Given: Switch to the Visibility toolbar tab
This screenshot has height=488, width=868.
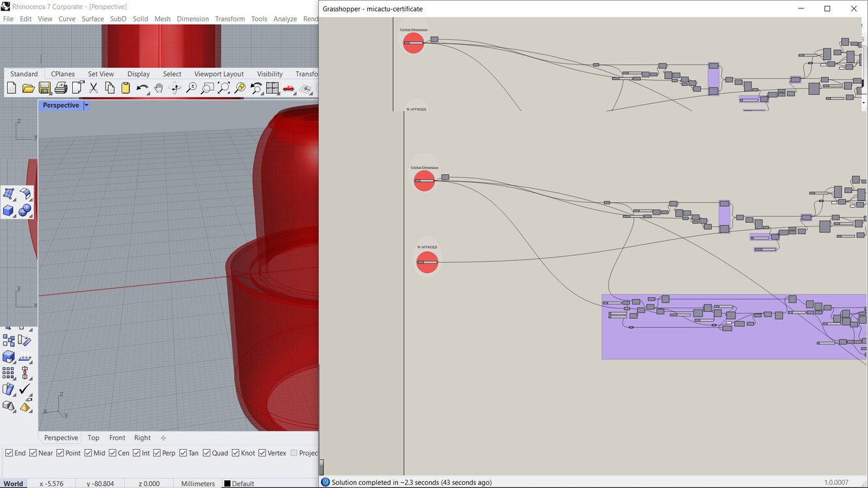Looking at the screenshot, I should [270, 74].
